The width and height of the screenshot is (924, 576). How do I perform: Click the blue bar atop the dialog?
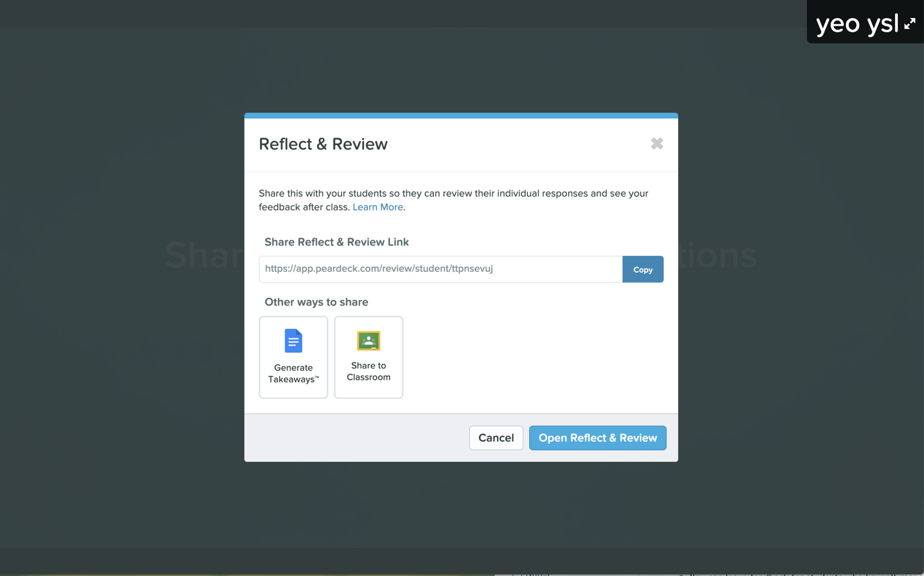[461, 115]
